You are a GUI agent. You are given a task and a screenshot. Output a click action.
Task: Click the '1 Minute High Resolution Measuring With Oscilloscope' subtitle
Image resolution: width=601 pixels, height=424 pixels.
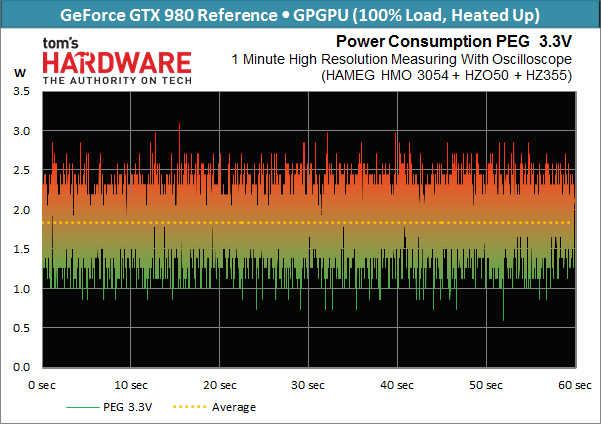point(401,59)
